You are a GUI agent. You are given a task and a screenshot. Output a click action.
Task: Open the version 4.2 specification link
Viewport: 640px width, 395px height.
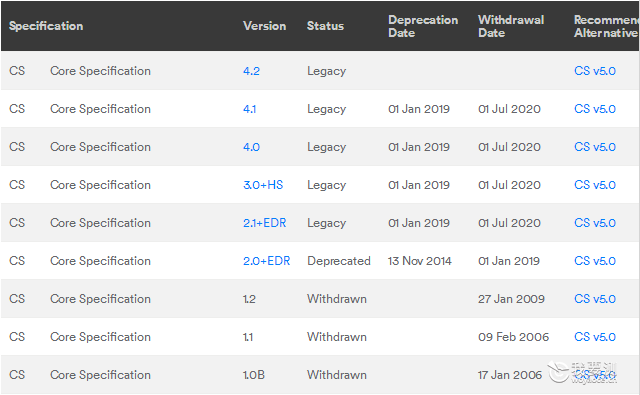pyautogui.click(x=251, y=71)
